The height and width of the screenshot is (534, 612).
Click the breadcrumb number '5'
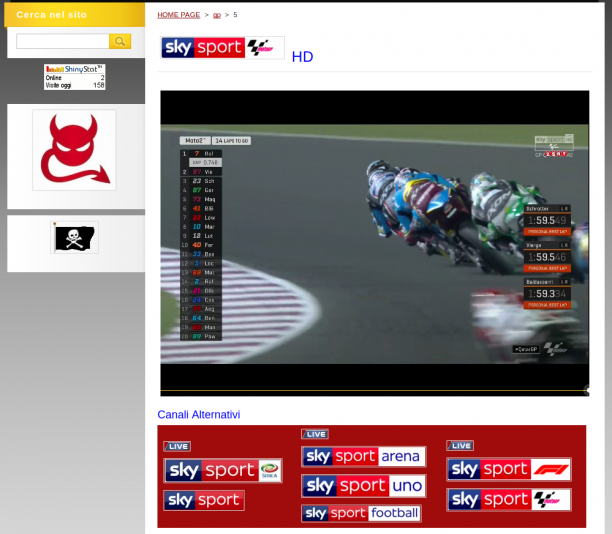pos(235,15)
